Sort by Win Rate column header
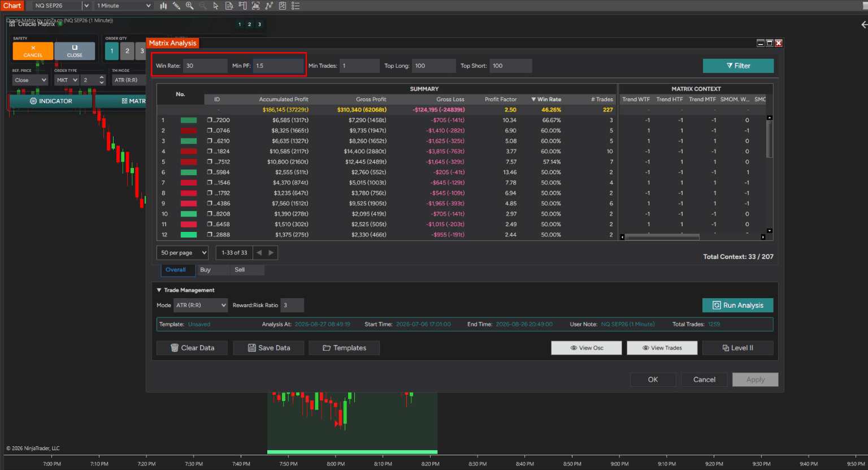868x470 pixels. [546, 100]
